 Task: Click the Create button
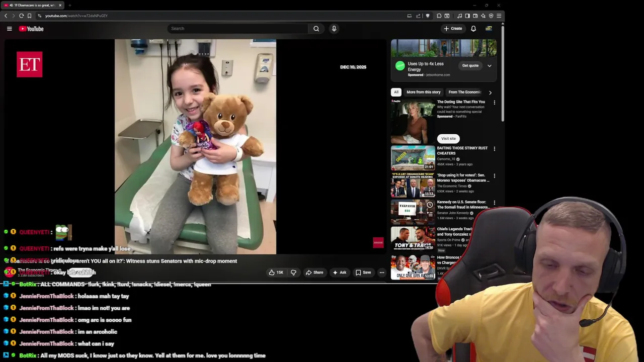click(x=453, y=29)
